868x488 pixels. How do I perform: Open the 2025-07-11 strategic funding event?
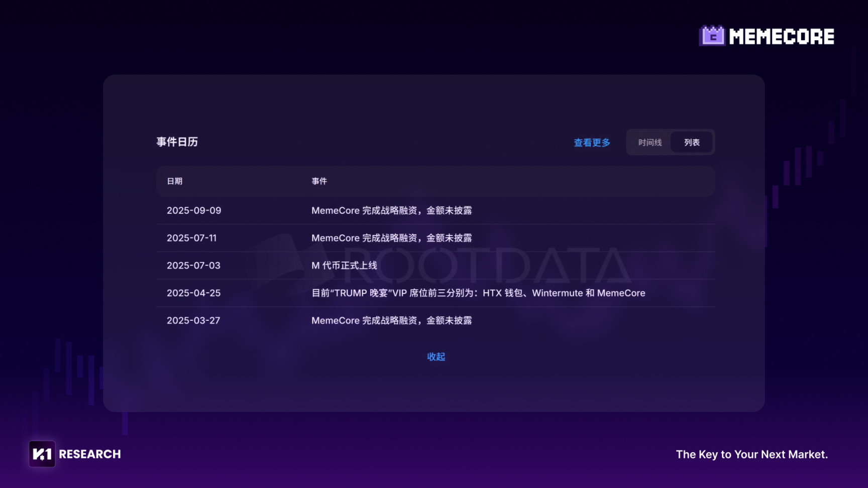(x=391, y=238)
